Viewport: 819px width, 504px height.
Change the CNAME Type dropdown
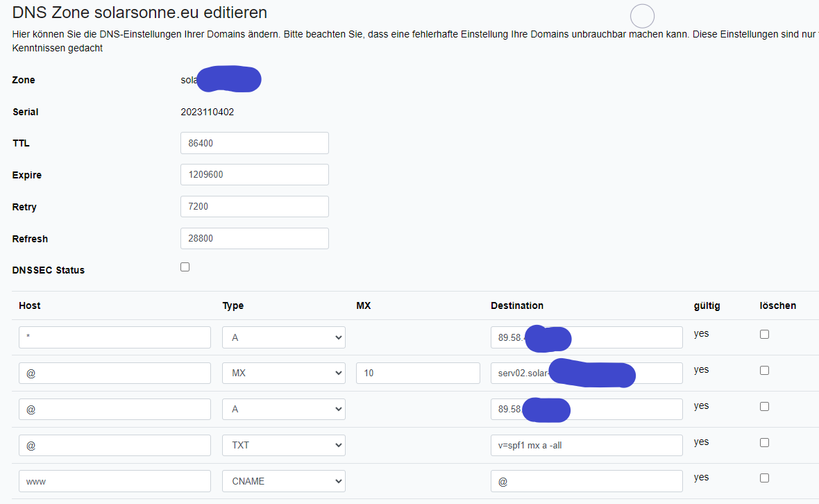[x=283, y=481]
